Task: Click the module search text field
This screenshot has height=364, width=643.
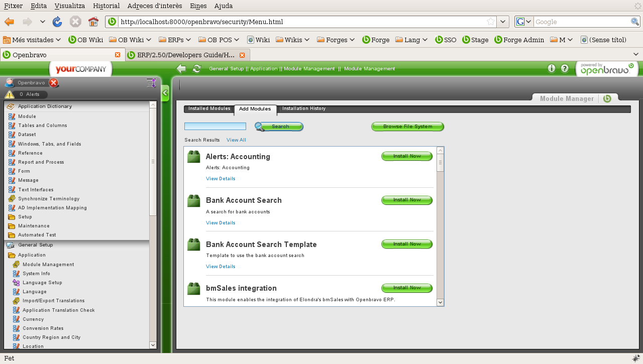Action: (215, 127)
